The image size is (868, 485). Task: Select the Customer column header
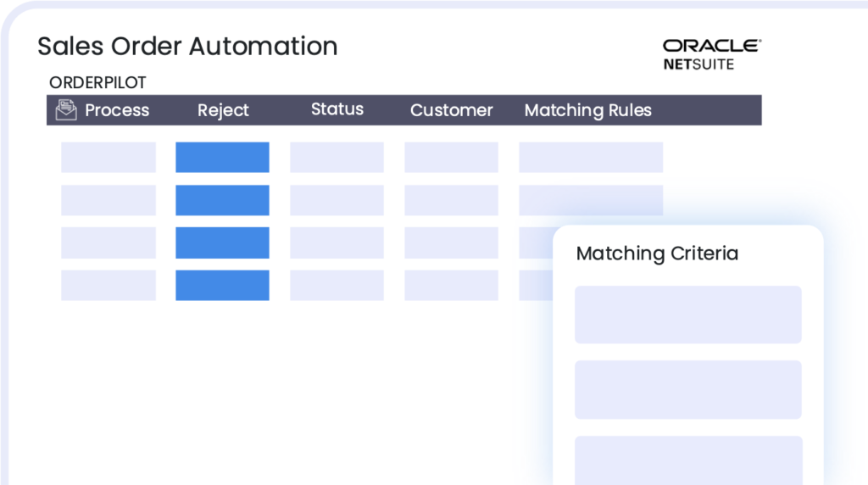click(x=451, y=110)
